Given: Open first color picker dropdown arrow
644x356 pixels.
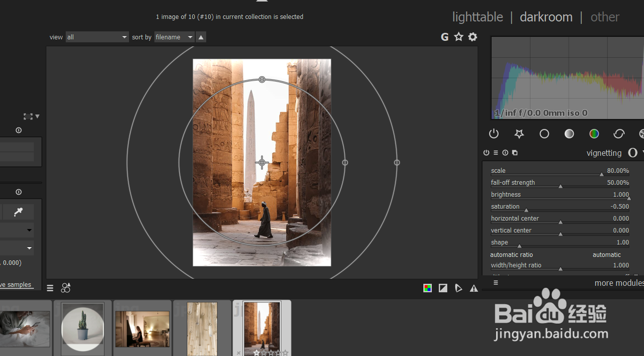Looking at the screenshot, I should 29,230.
